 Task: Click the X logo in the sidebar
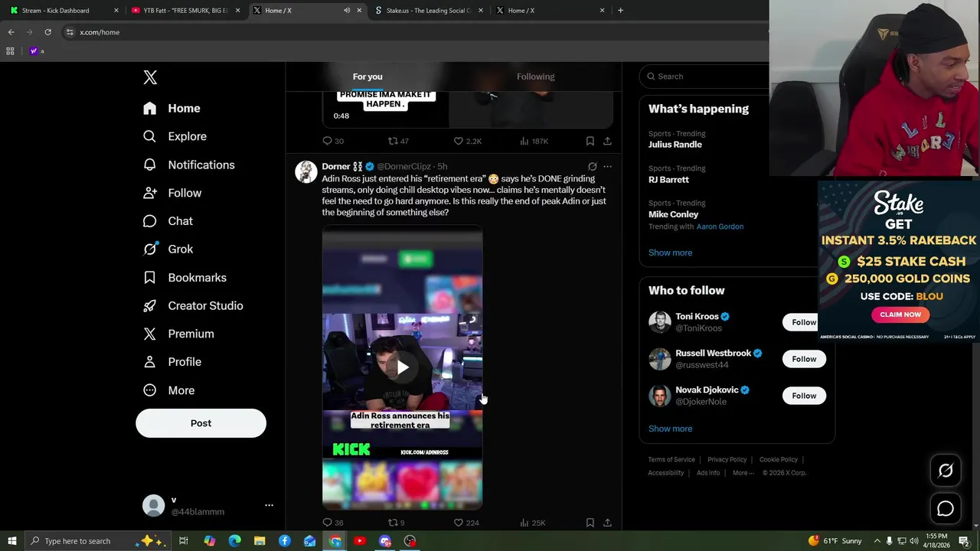pos(150,77)
